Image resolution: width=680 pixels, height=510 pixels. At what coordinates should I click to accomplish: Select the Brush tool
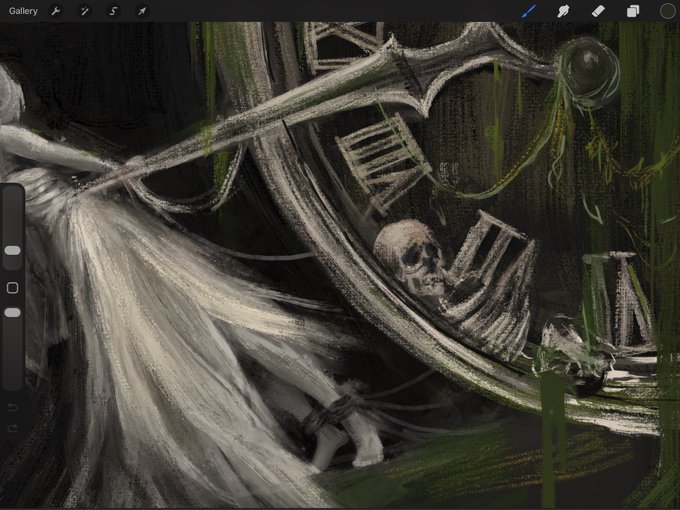click(x=529, y=11)
